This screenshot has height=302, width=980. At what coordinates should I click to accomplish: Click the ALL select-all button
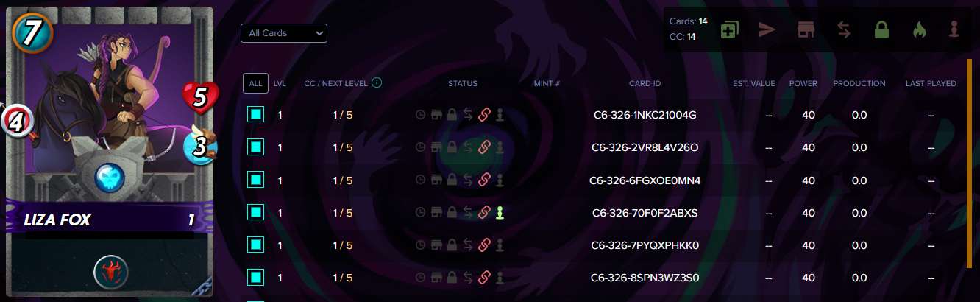pyautogui.click(x=255, y=83)
